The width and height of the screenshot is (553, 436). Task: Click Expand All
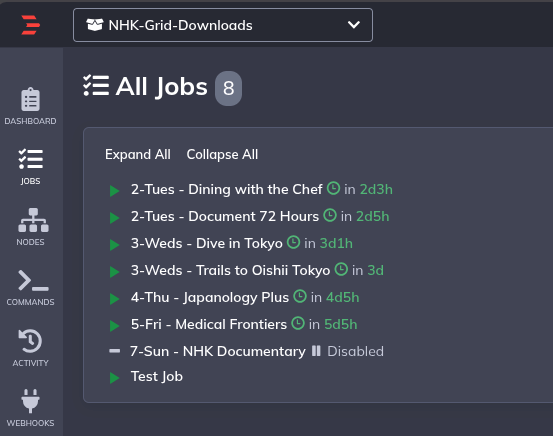138,155
